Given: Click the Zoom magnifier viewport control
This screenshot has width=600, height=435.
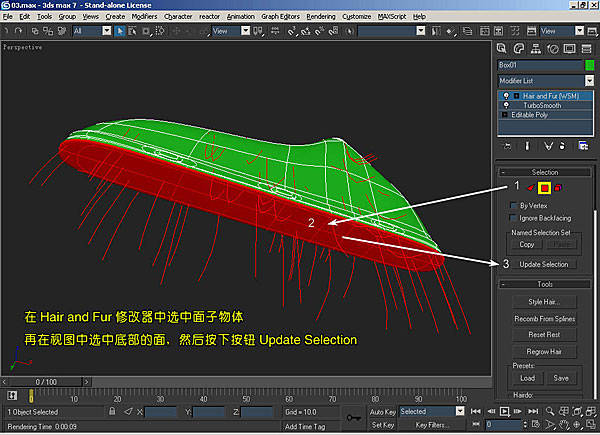Looking at the screenshot, I should [x=550, y=411].
